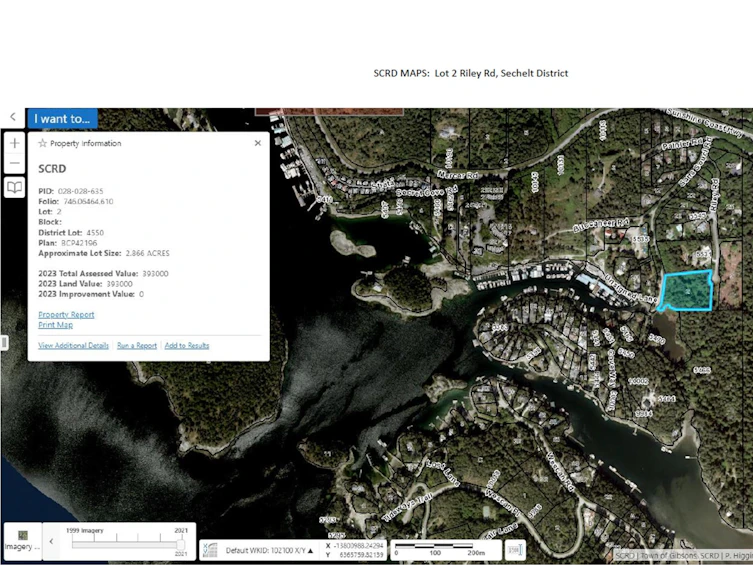Click the 2023 Total Assessed Value 393000
Screen dimensions: 753x565
(x=155, y=274)
